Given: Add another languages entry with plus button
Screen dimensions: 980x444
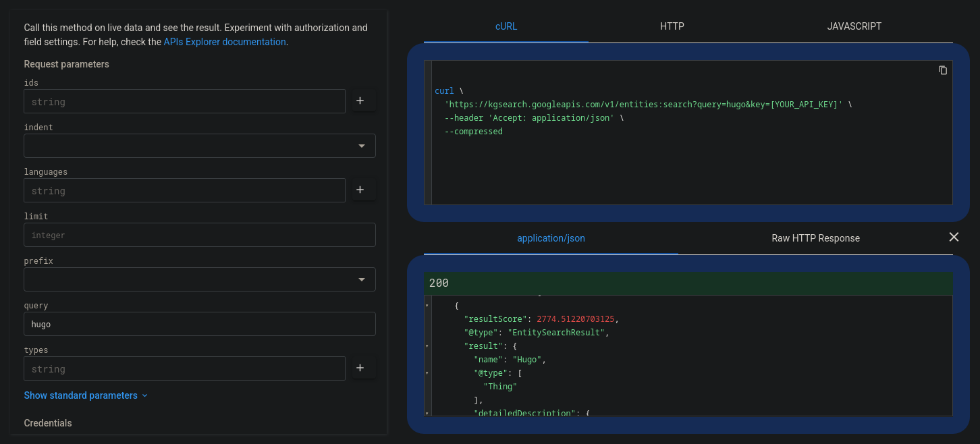Looking at the screenshot, I should pyautogui.click(x=360, y=190).
